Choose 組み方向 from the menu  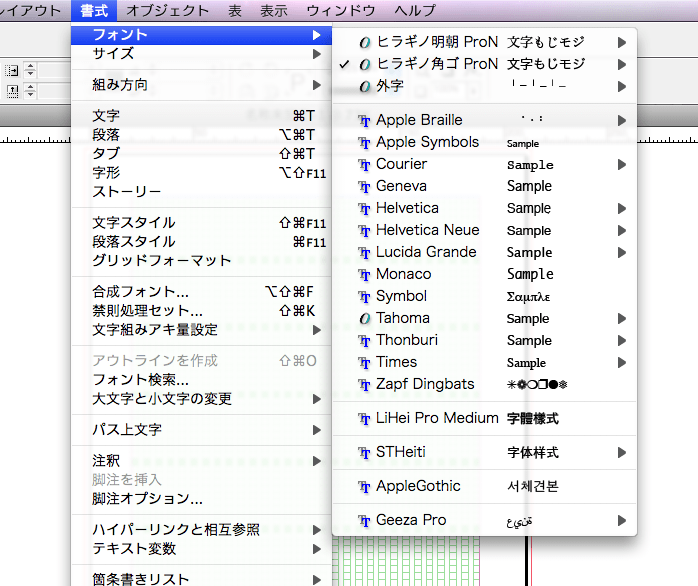(201, 85)
